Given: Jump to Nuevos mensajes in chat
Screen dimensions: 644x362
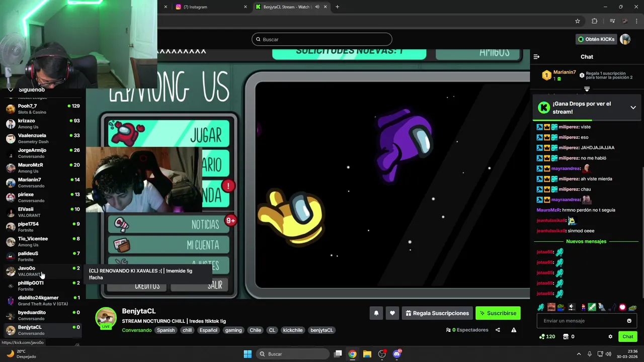Looking at the screenshot, I should click(x=586, y=241).
